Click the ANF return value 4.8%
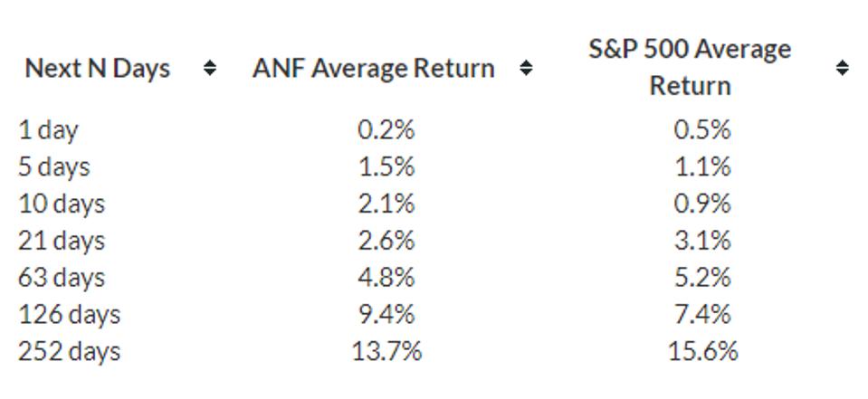The image size is (868, 399). click(x=386, y=278)
